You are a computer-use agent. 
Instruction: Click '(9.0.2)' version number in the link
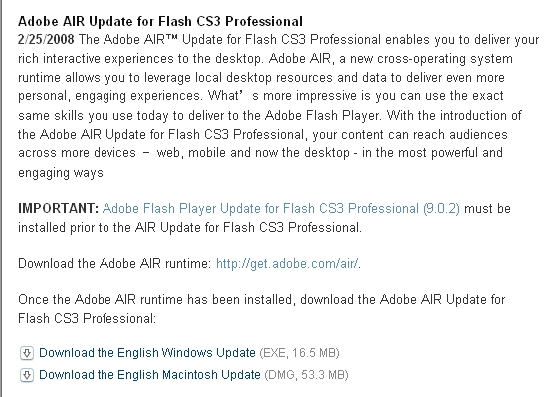(x=441, y=209)
